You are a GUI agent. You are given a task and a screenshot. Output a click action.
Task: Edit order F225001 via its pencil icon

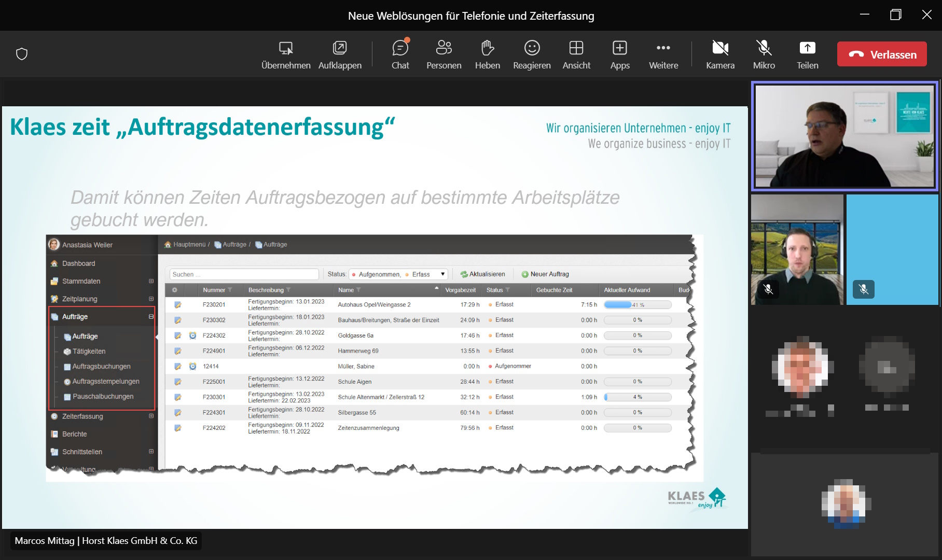pyautogui.click(x=177, y=382)
